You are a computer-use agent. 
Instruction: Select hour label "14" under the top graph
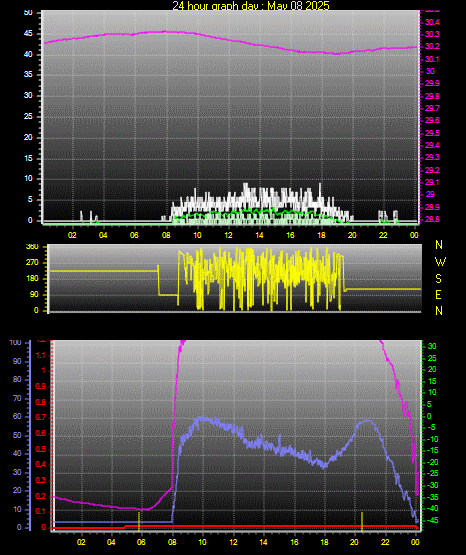(x=259, y=235)
